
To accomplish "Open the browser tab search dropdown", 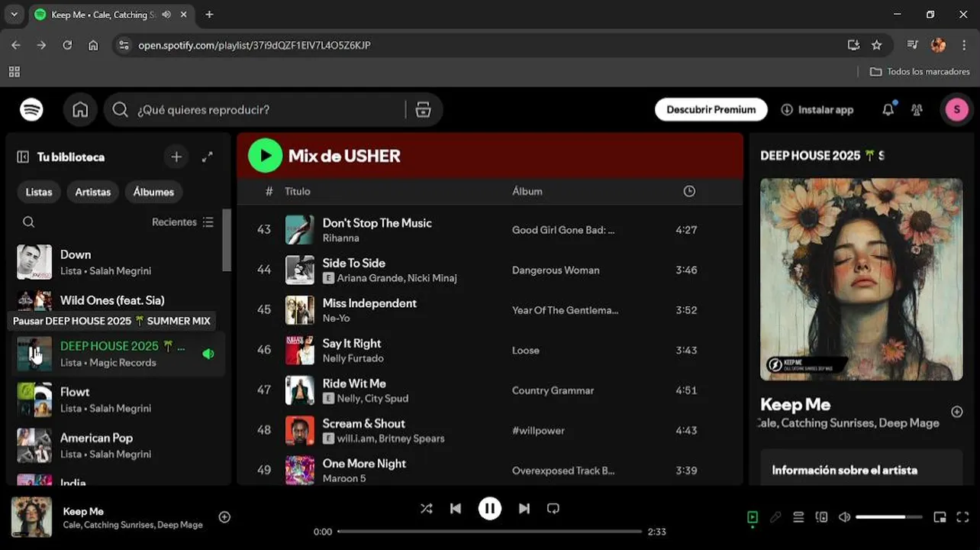I will click(x=14, y=15).
